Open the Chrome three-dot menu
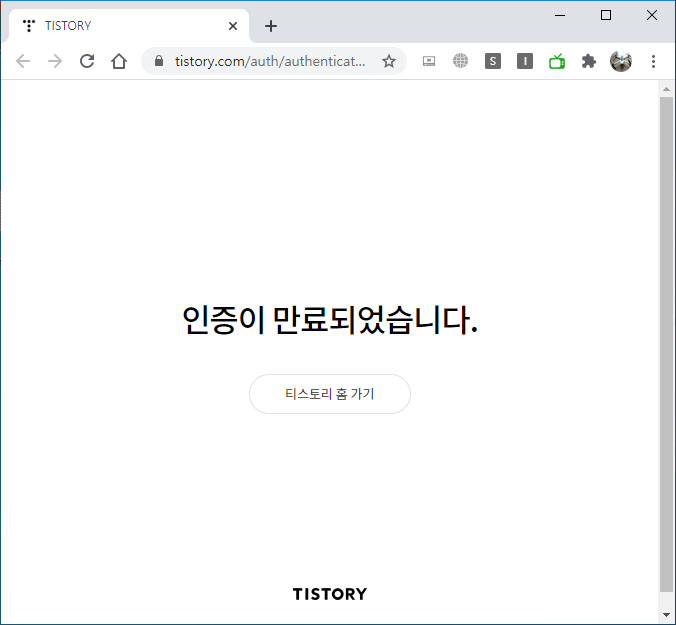The width and height of the screenshot is (676, 625). pos(654,61)
